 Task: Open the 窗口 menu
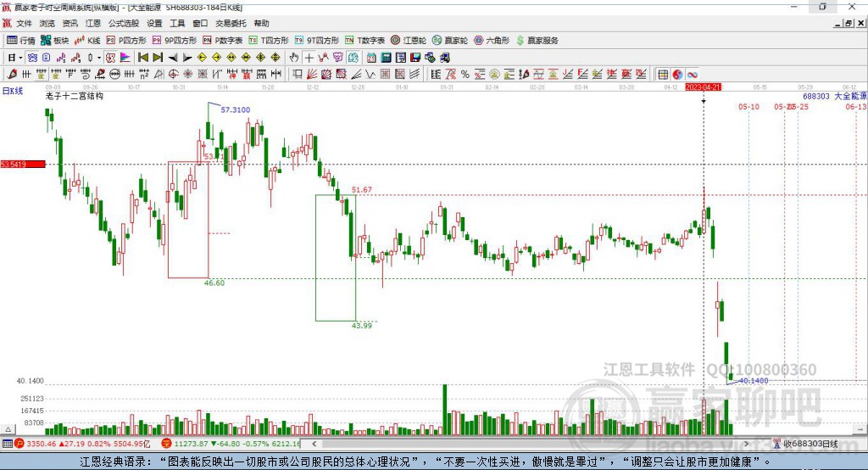[200, 23]
